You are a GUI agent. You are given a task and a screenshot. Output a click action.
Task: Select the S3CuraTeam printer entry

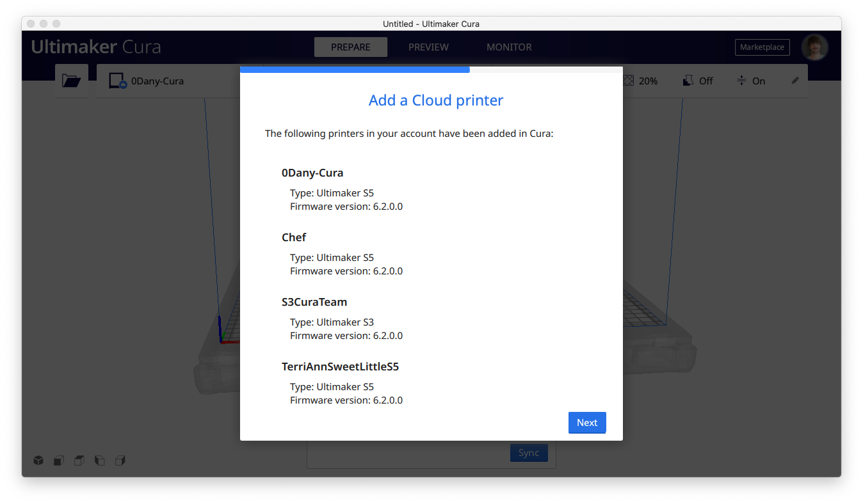[314, 302]
